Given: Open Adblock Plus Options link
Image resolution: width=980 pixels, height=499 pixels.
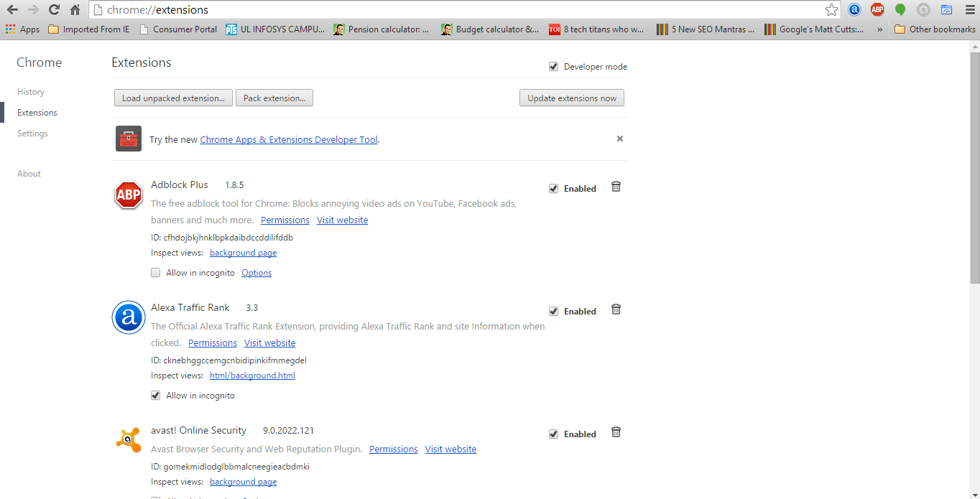Looking at the screenshot, I should coord(256,273).
